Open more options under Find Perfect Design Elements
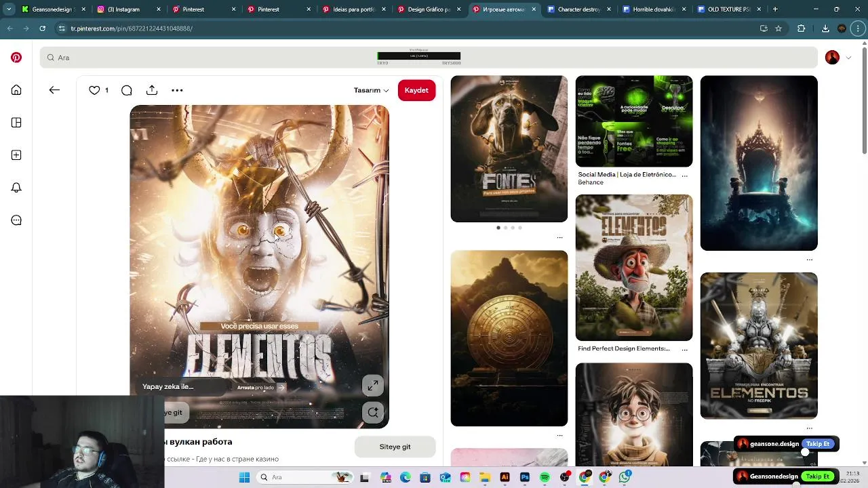Image resolution: width=868 pixels, height=488 pixels. point(684,349)
